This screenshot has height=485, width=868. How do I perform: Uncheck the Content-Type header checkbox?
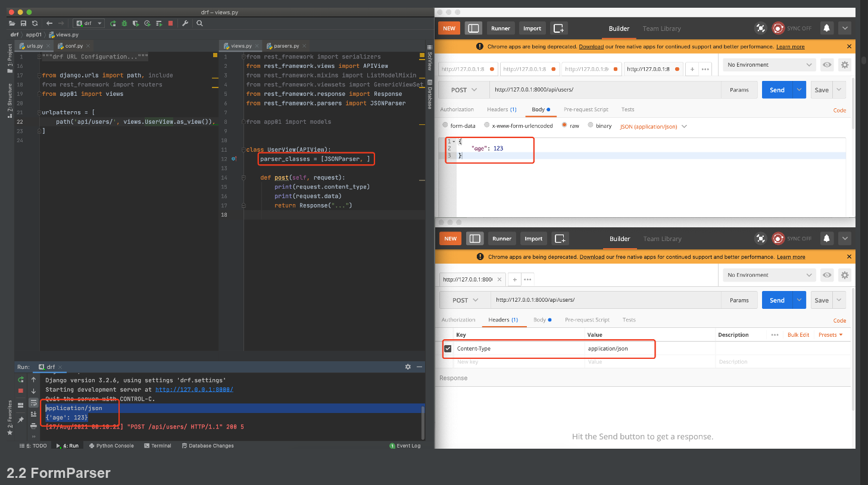coord(448,349)
